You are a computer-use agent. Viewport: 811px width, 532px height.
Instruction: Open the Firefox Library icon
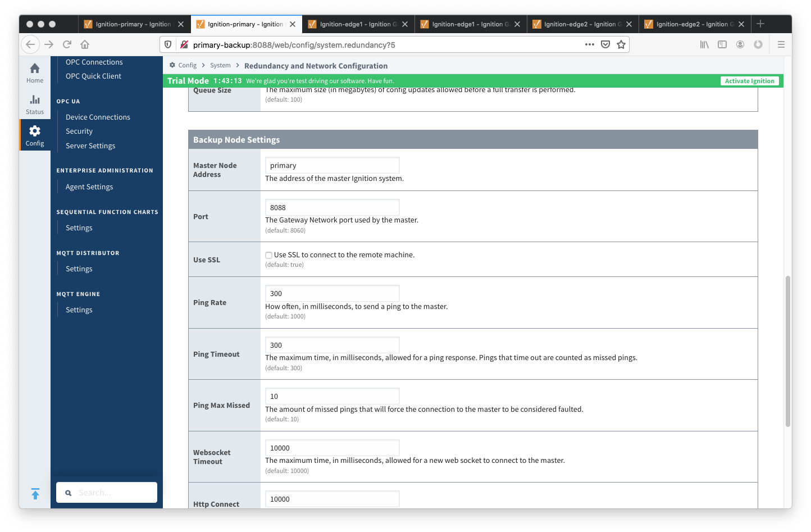coord(704,44)
